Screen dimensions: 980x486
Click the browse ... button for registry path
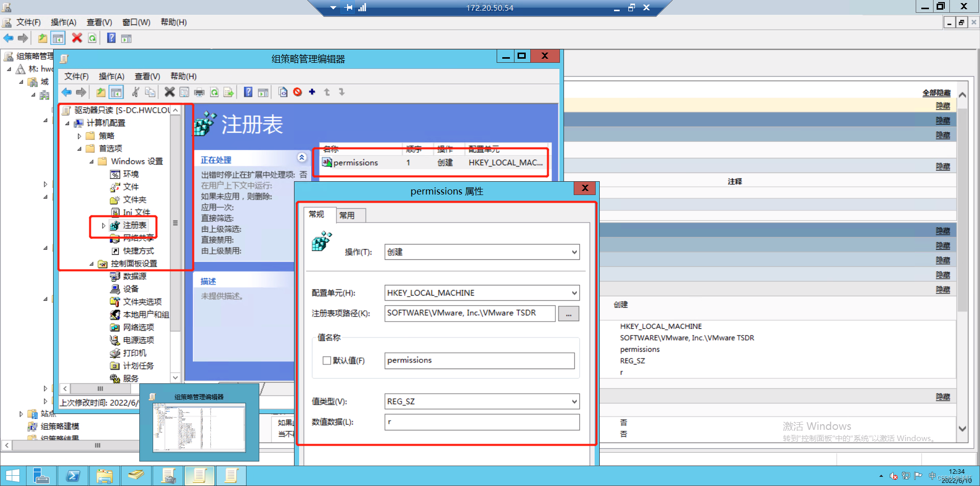point(569,313)
